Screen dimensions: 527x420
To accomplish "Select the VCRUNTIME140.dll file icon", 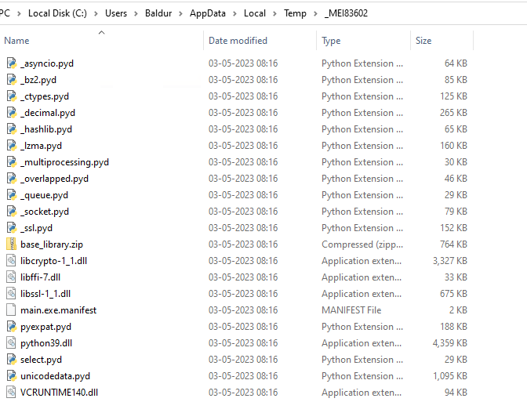I will point(11,393).
